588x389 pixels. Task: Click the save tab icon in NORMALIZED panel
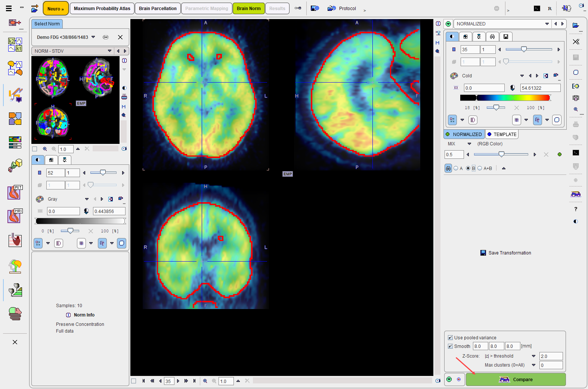(506, 37)
